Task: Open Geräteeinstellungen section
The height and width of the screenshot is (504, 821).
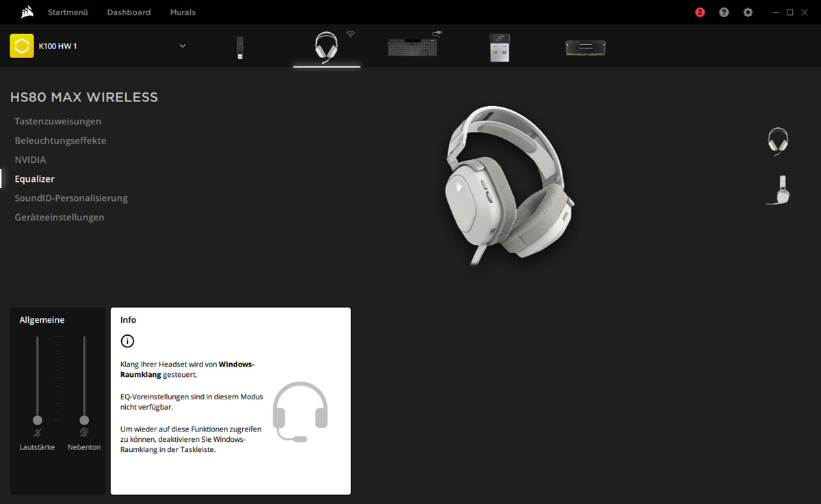Action: (60, 217)
